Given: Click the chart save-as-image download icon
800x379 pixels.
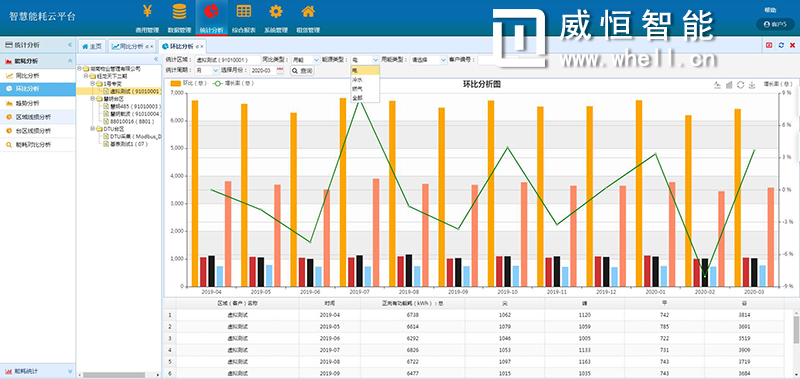Looking at the screenshot, I should pyautogui.click(x=752, y=85).
